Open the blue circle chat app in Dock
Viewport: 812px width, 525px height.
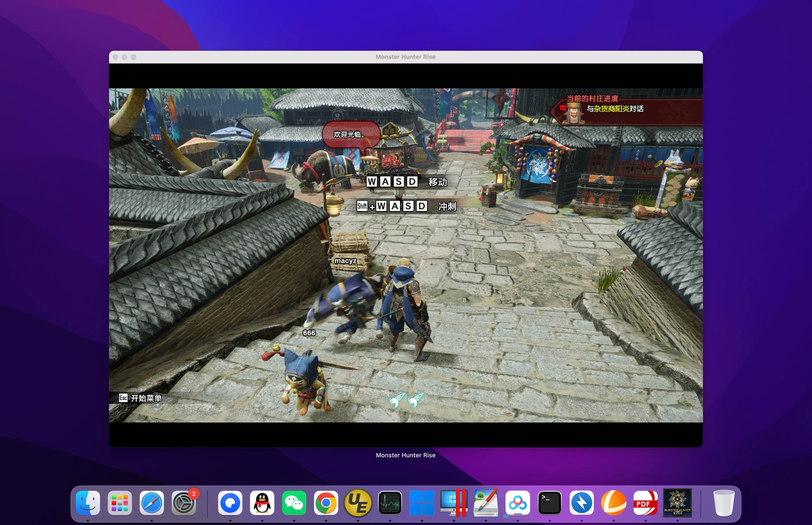pos(230,503)
